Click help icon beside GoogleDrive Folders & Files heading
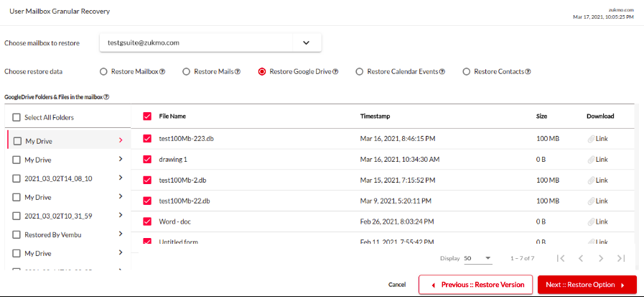The image size is (644, 297). click(x=106, y=97)
